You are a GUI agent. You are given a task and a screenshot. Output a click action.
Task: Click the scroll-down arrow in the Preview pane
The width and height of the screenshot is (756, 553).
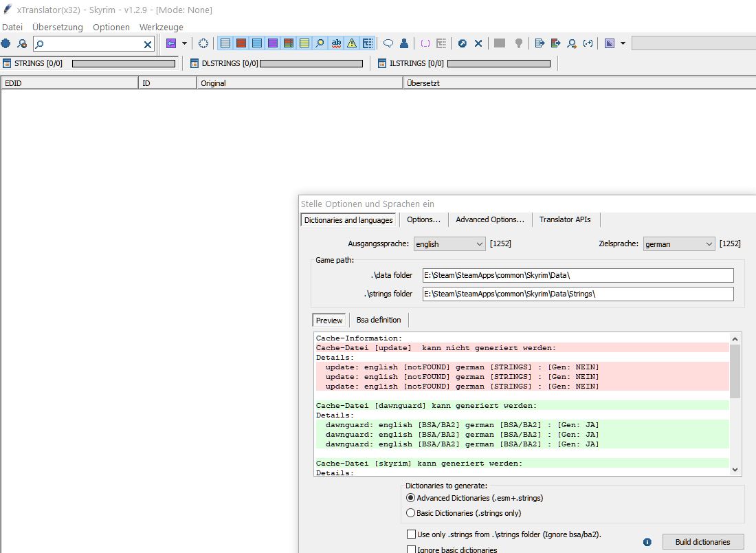[x=735, y=470]
